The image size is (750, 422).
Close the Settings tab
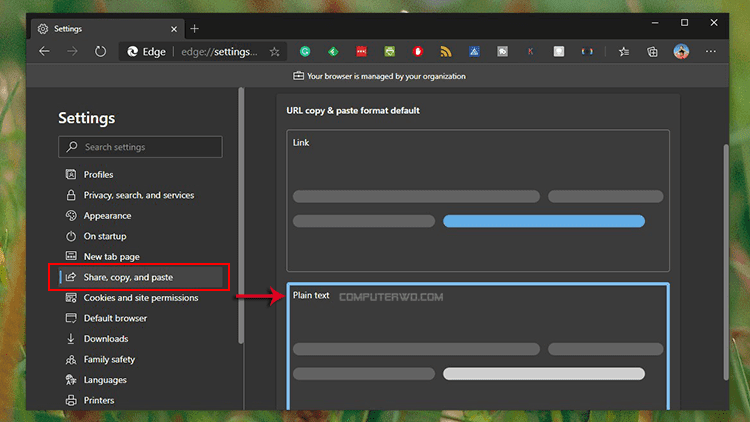[174, 29]
